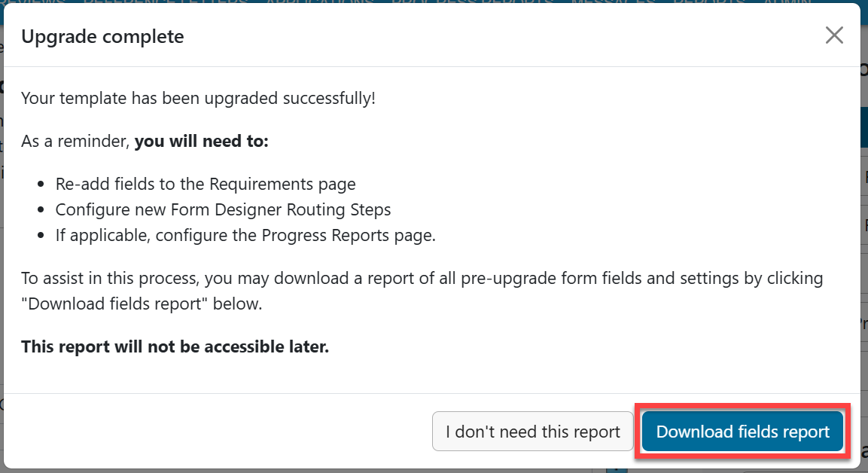Click the dark overlay area above the dialog
The width and height of the screenshot is (868, 473).
(452, 4)
